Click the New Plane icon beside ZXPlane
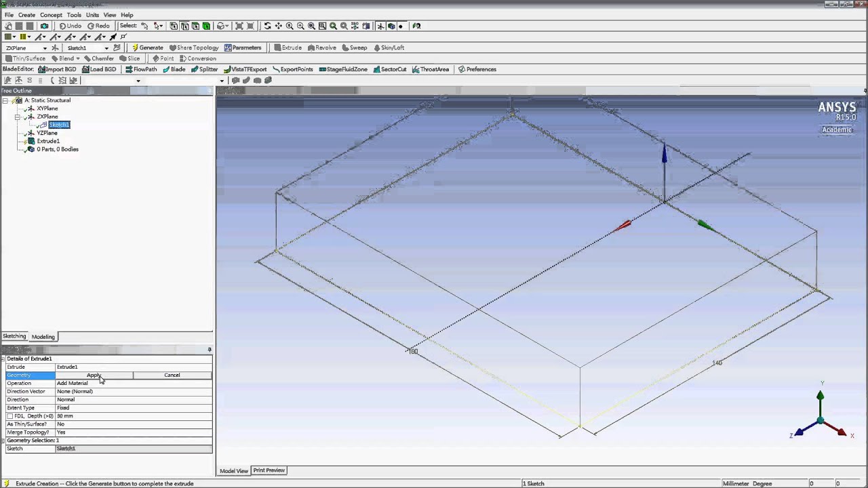The height and width of the screenshot is (488, 868). 55,47
